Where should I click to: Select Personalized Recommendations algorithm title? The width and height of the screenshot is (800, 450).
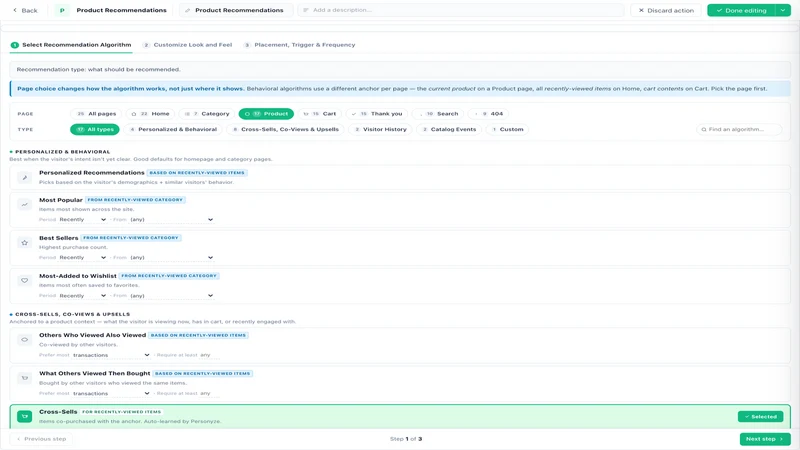(92, 173)
